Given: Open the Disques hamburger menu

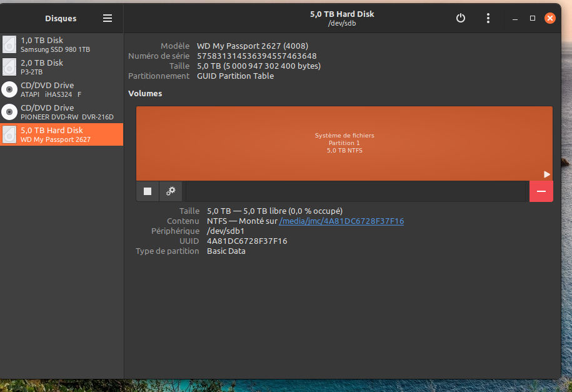Looking at the screenshot, I should (x=108, y=18).
